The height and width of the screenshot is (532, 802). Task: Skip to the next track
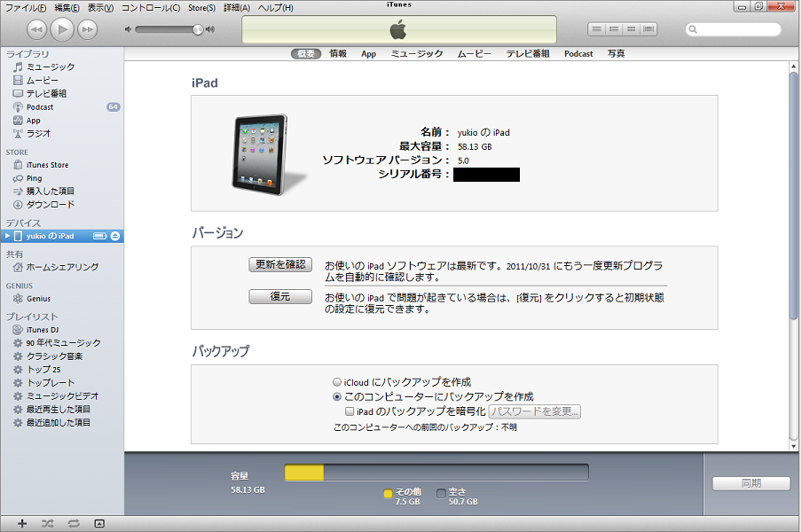click(x=87, y=30)
